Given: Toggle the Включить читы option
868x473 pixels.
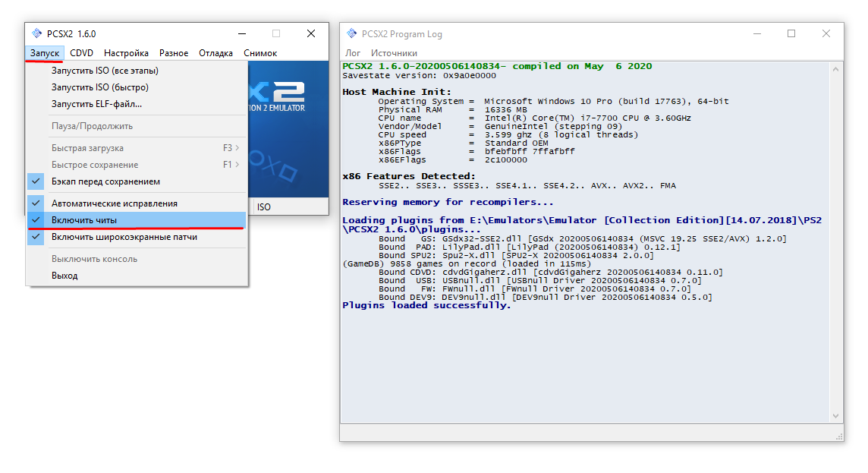Looking at the screenshot, I should (137, 220).
